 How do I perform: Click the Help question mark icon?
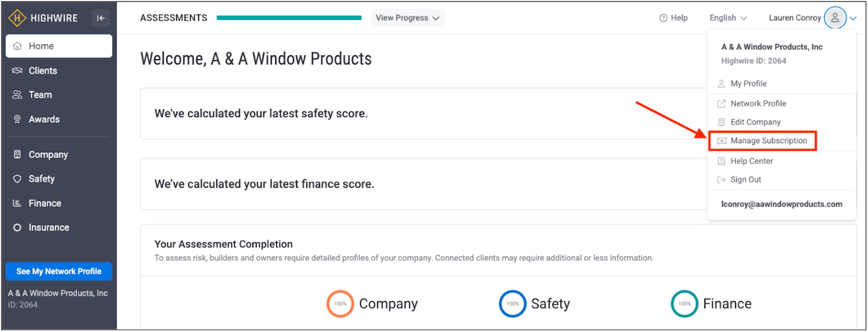tap(663, 18)
